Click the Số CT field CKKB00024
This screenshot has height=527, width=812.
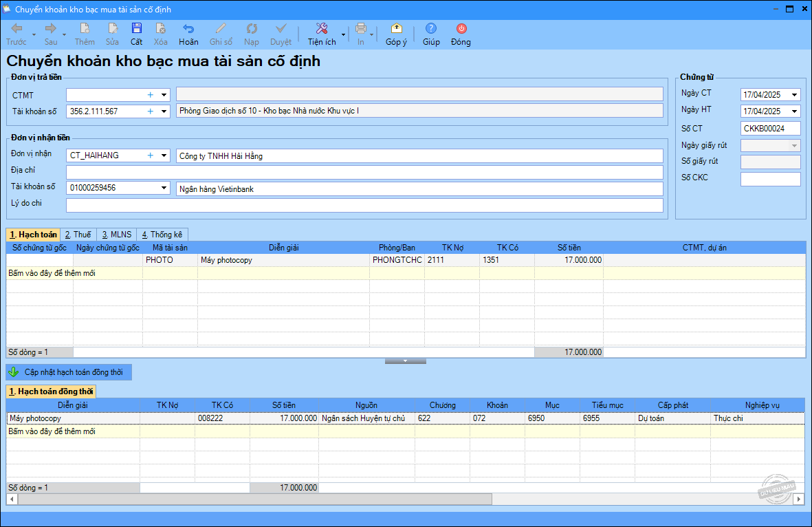(x=770, y=128)
